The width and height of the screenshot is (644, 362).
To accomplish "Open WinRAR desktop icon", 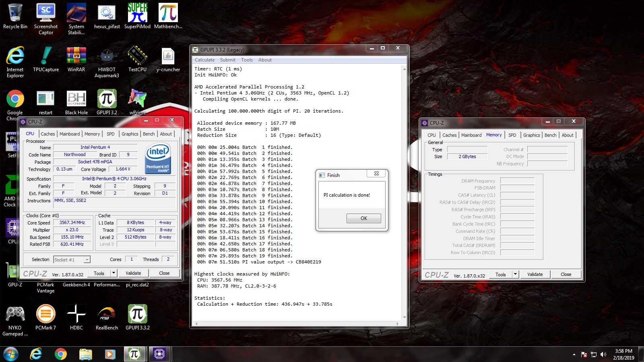I will (x=76, y=60).
